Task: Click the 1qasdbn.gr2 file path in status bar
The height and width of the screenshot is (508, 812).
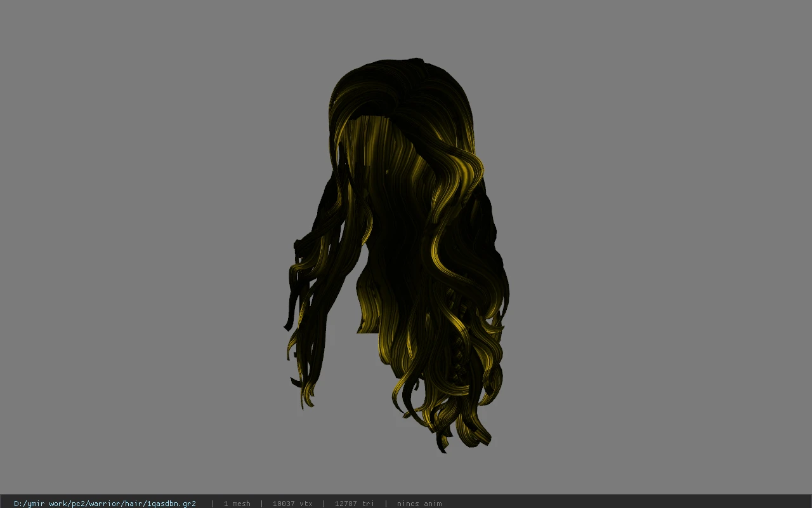Action: 105,504
